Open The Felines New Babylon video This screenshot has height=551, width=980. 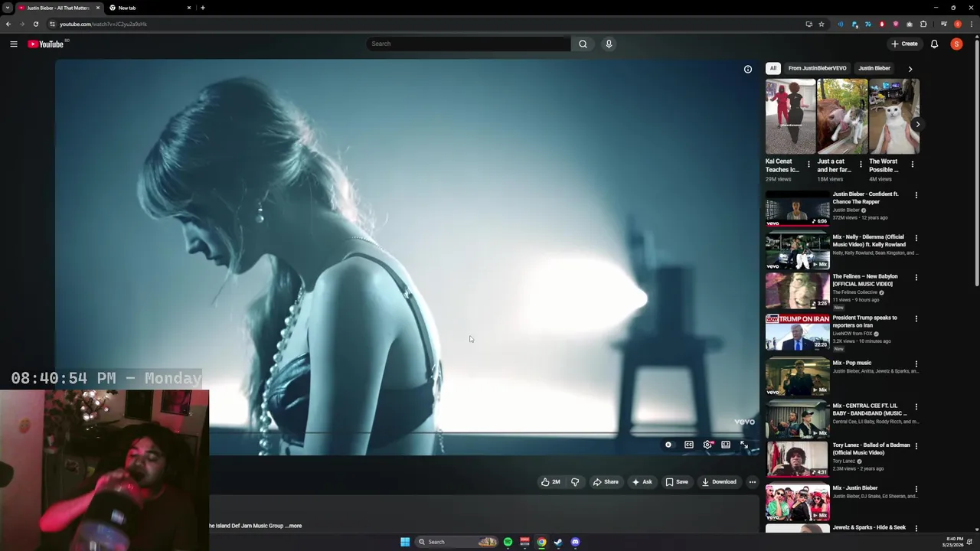(797, 292)
